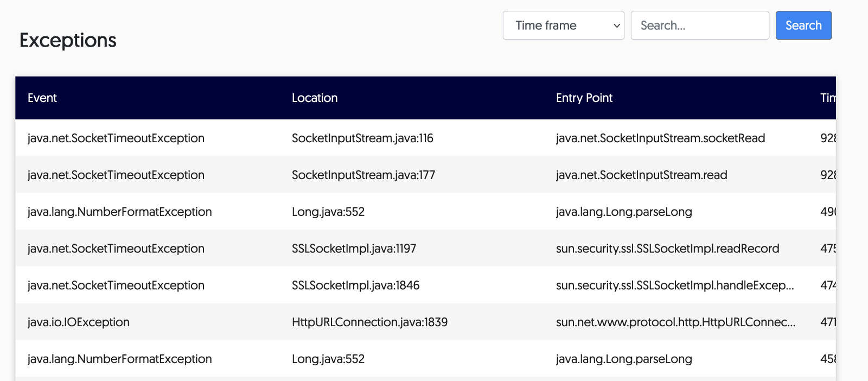The height and width of the screenshot is (381, 868).
Task: Click entry point sun.net.www.protocol.http.HttpURLConnec...
Action: click(x=675, y=322)
